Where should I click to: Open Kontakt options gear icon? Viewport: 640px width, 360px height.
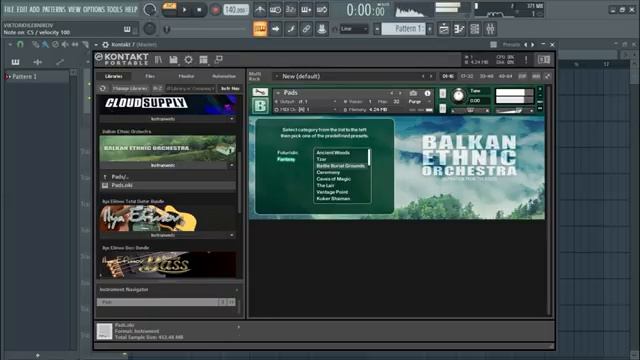coord(188,60)
